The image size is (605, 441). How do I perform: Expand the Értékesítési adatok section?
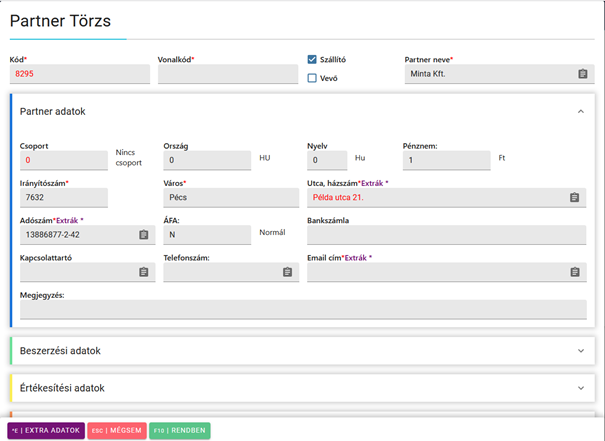(580, 387)
